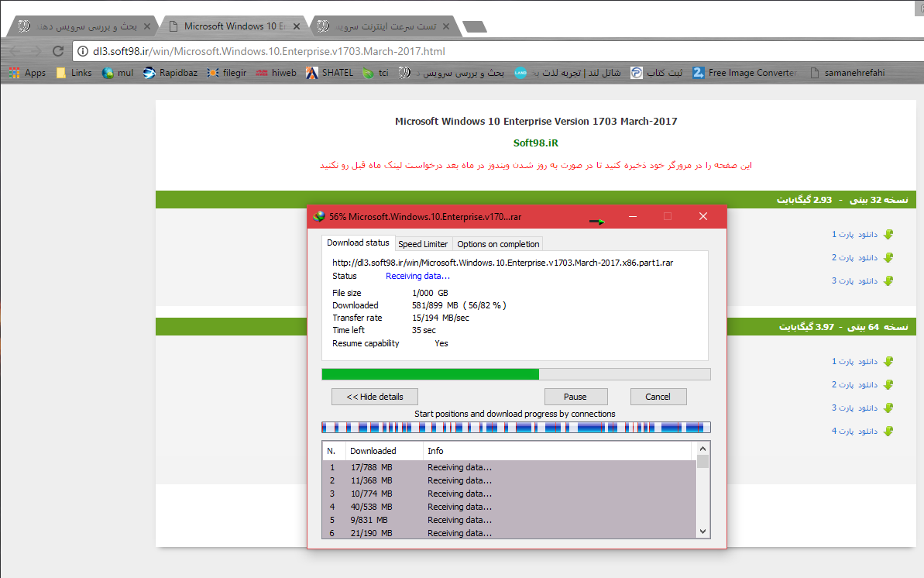Click the browser address bar URL
924x578 pixels.
point(269,51)
